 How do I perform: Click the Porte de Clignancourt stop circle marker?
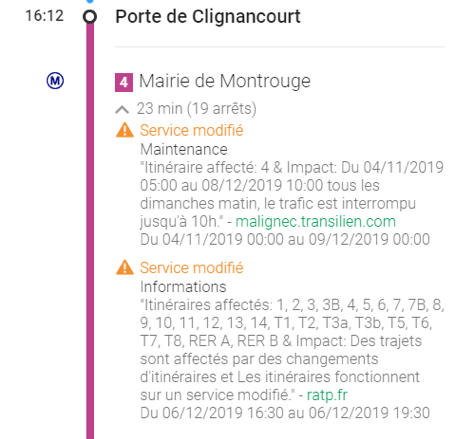pos(90,16)
